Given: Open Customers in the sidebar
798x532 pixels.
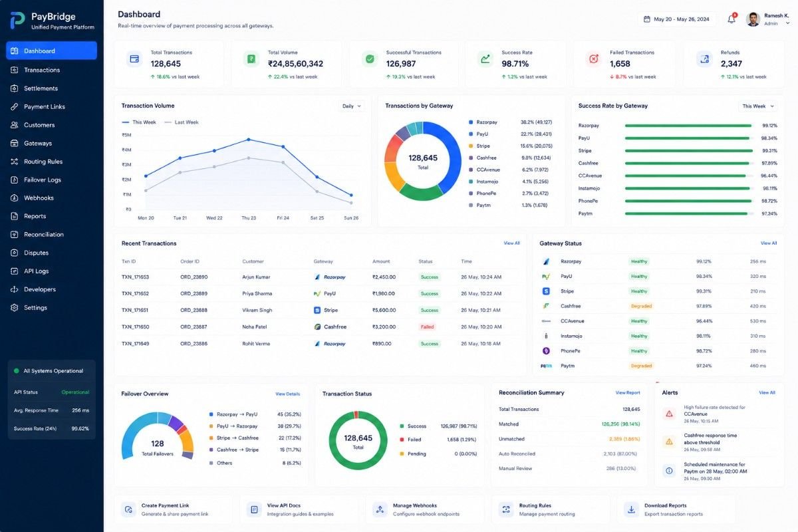Looking at the screenshot, I should click(x=51, y=125).
